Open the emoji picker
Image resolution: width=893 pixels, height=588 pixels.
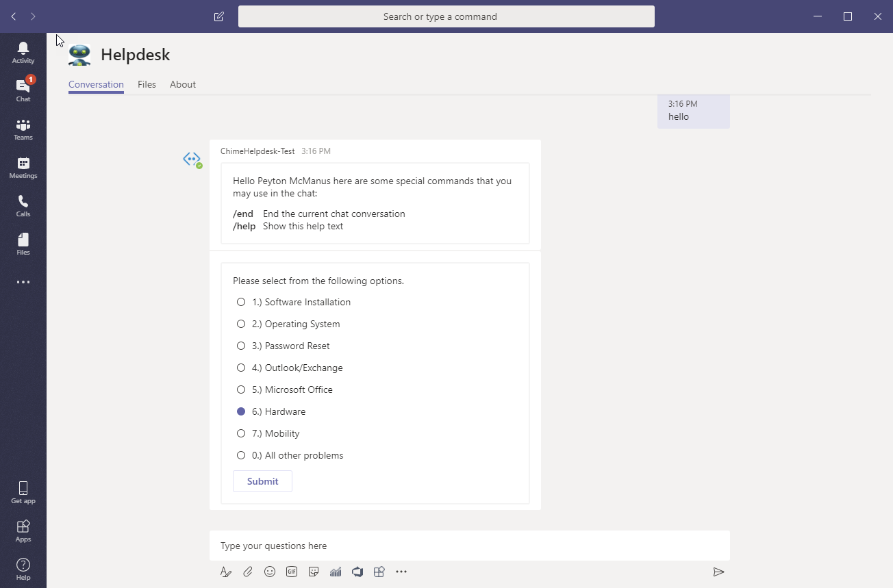click(270, 572)
